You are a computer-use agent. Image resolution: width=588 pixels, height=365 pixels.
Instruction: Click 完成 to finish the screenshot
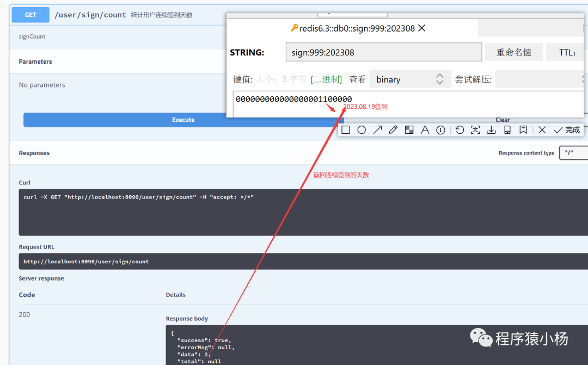[567, 130]
